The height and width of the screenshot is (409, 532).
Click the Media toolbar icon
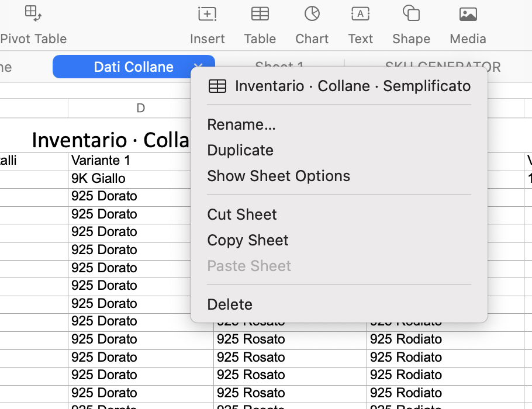coord(468,14)
